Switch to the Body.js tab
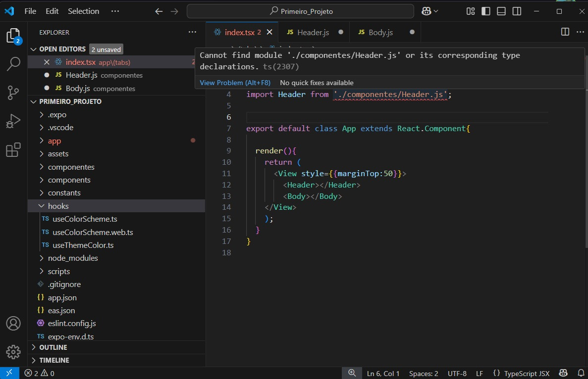 pyautogui.click(x=385, y=32)
